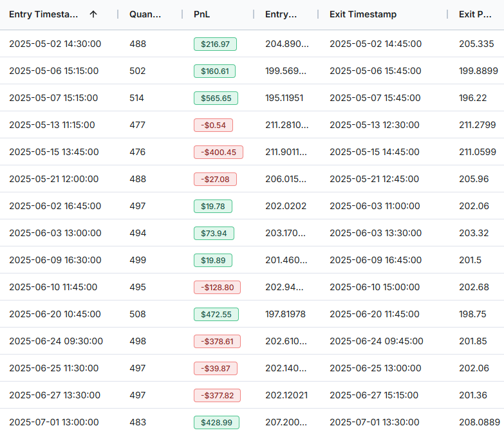The height and width of the screenshot is (435, 504).
Task: Click quantity value 508
Action: click(x=138, y=313)
